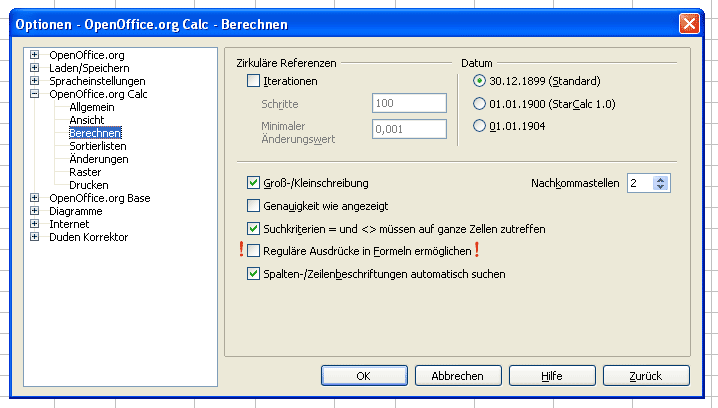The height and width of the screenshot is (408, 718).
Task: Decrease Nachkommastellen with down arrow
Action: pyautogui.click(x=660, y=187)
